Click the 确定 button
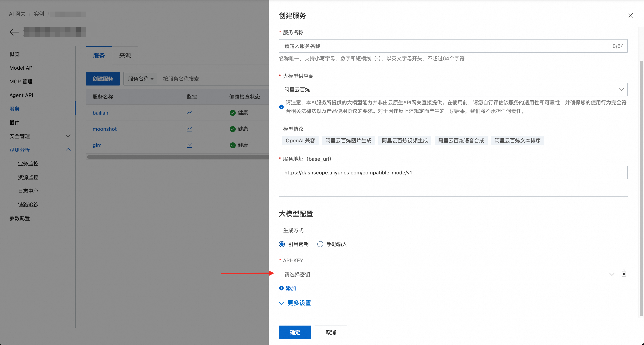 click(x=295, y=332)
